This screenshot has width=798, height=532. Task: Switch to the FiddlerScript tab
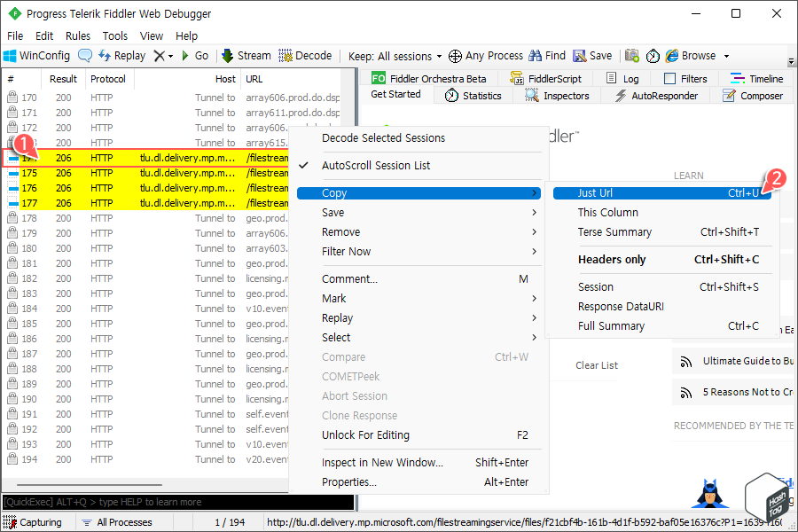point(545,78)
